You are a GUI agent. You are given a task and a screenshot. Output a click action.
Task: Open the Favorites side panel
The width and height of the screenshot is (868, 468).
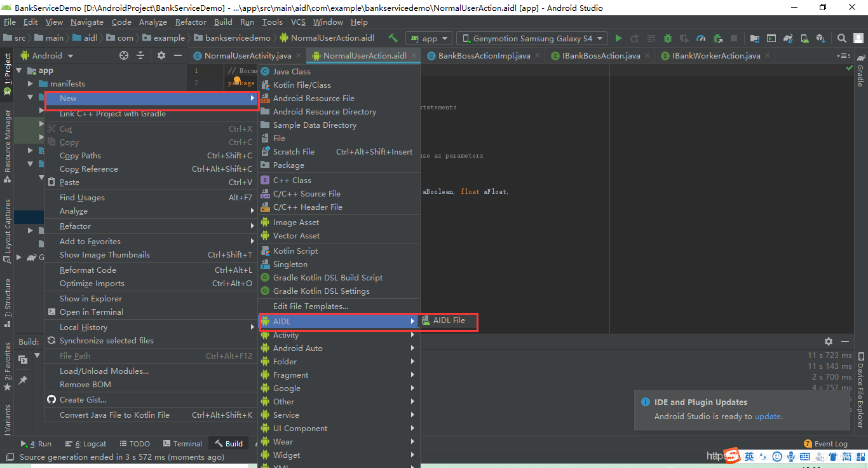[8, 366]
